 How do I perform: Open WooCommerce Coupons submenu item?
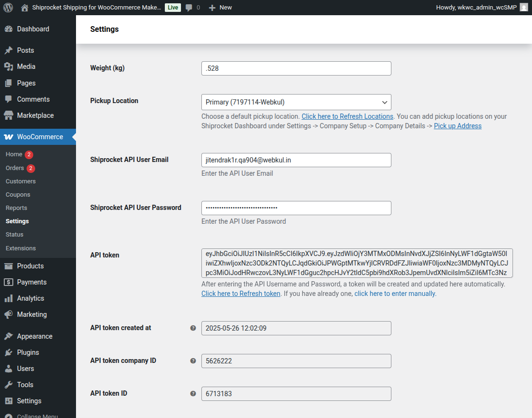click(18, 195)
